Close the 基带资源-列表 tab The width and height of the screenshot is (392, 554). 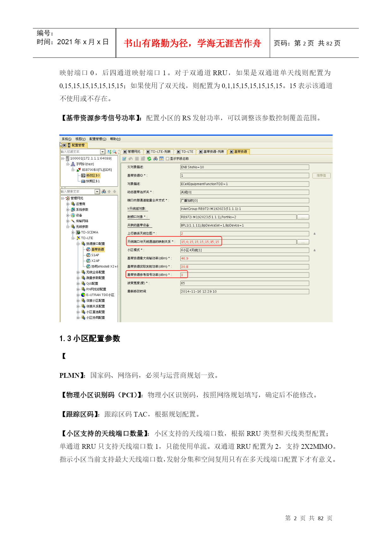tap(201, 152)
